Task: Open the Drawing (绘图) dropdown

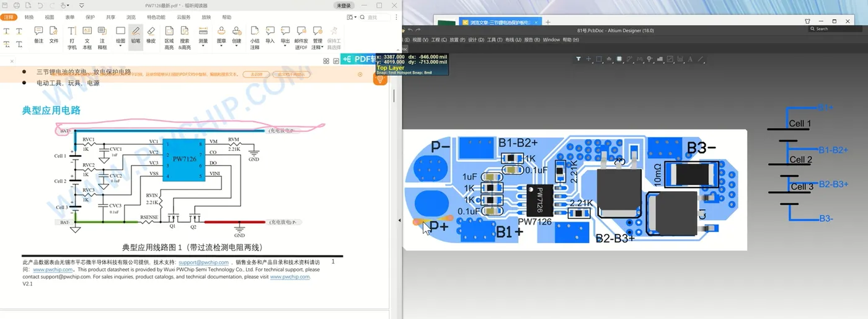Action: tap(120, 36)
